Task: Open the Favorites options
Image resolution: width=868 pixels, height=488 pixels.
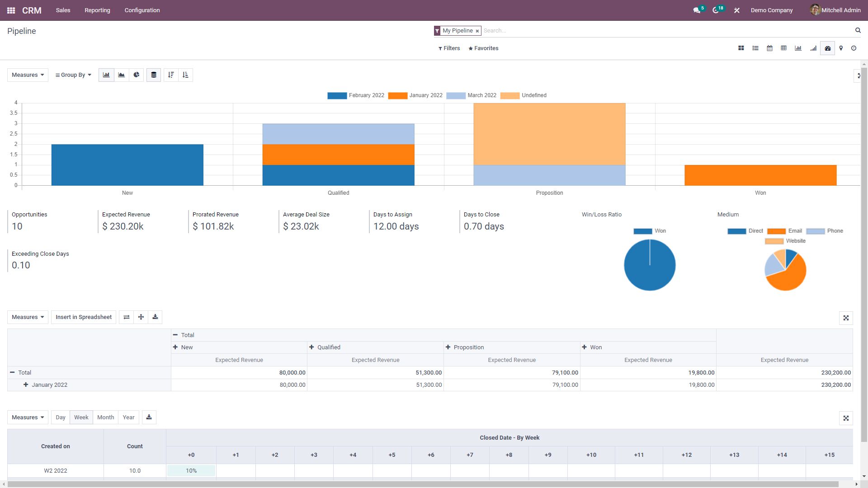Action: click(x=483, y=48)
